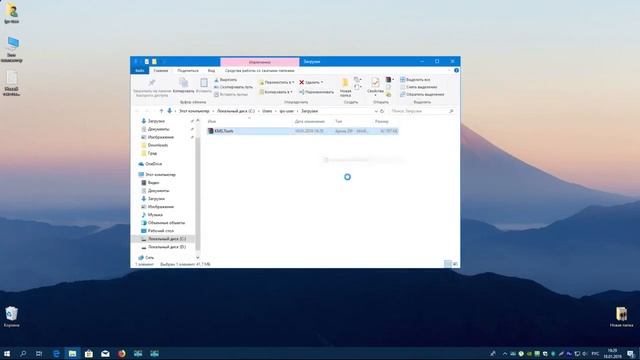Select the Downloads folder in sidebar
640x360 pixels.
click(x=158, y=145)
